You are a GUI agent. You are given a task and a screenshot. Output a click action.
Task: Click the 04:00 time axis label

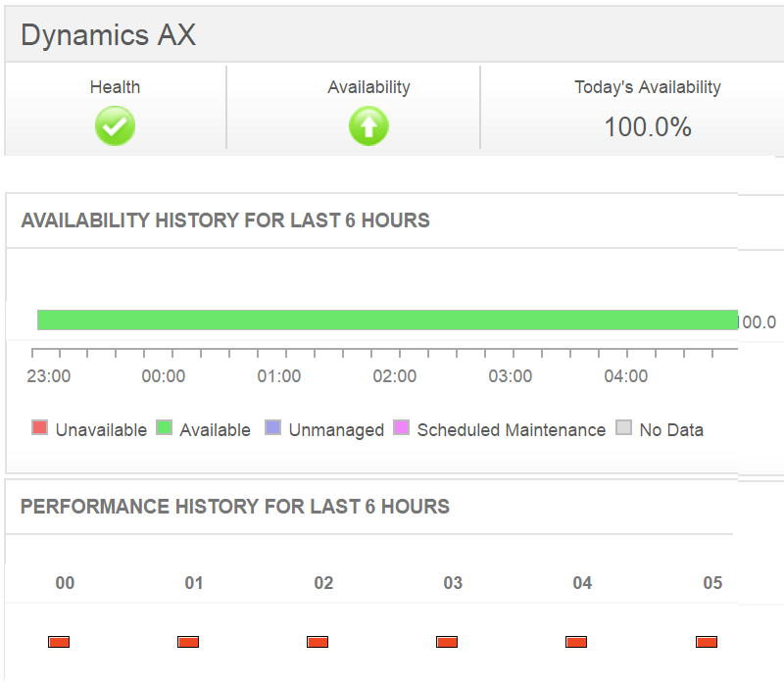click(x=625, y=376)
